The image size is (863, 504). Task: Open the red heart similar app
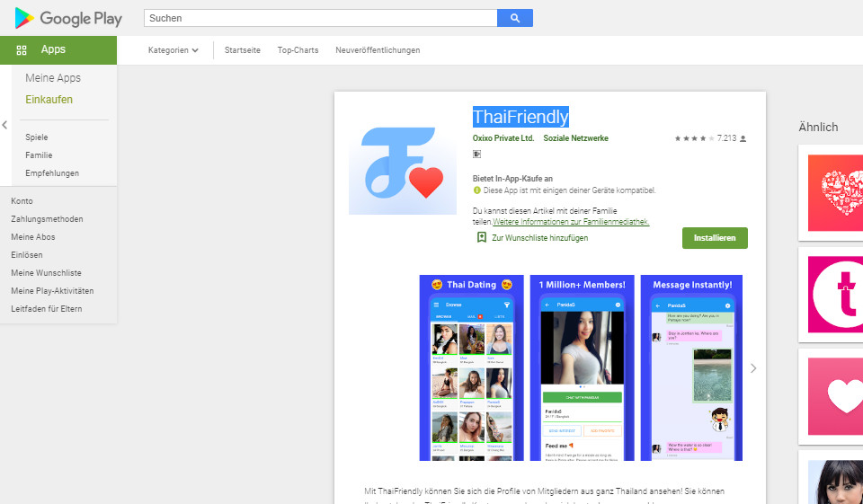point(835,191)
